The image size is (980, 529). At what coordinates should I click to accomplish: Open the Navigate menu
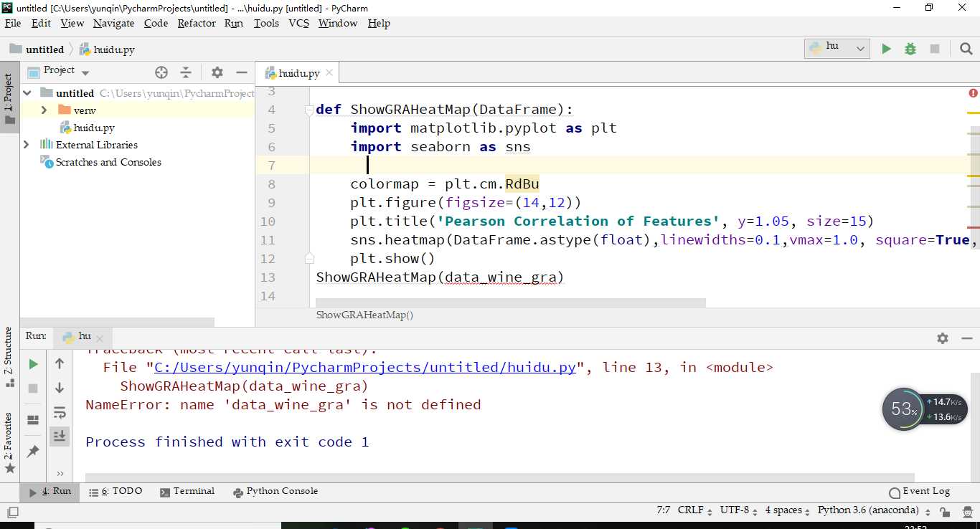point(113,23)
